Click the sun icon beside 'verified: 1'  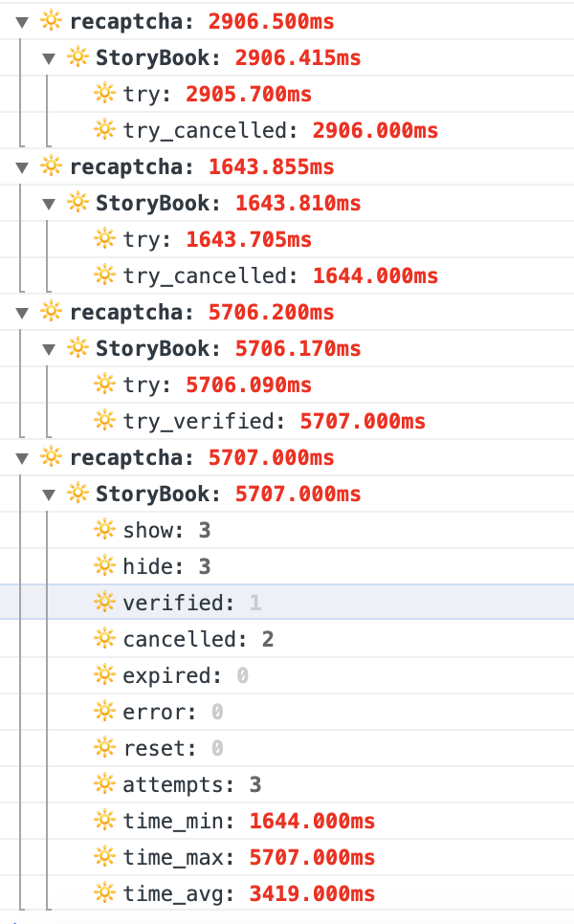point(104,603)
